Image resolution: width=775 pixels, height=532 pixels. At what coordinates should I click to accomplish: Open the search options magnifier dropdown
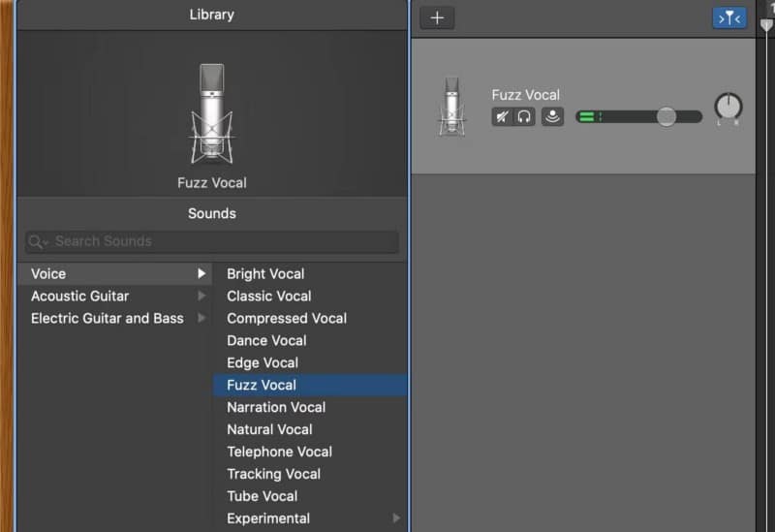pyautogui.click(x=38, y=241)
